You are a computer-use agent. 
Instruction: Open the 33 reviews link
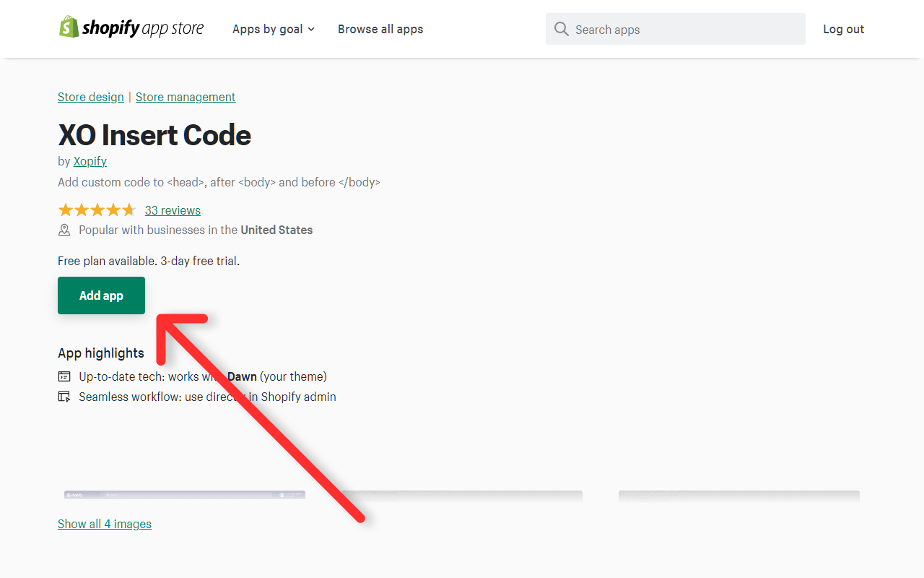(173, 210)
